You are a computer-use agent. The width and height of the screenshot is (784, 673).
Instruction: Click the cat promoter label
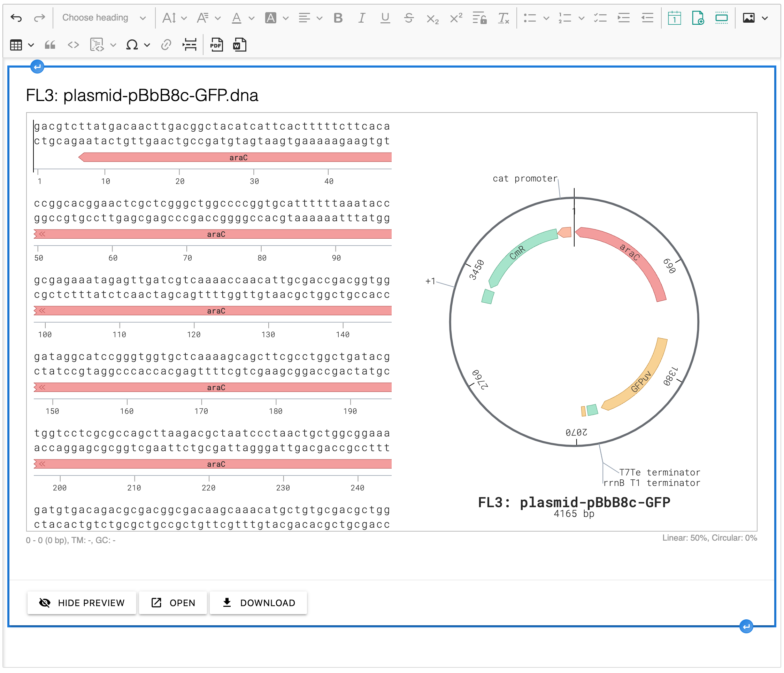[x=525, y=178]
